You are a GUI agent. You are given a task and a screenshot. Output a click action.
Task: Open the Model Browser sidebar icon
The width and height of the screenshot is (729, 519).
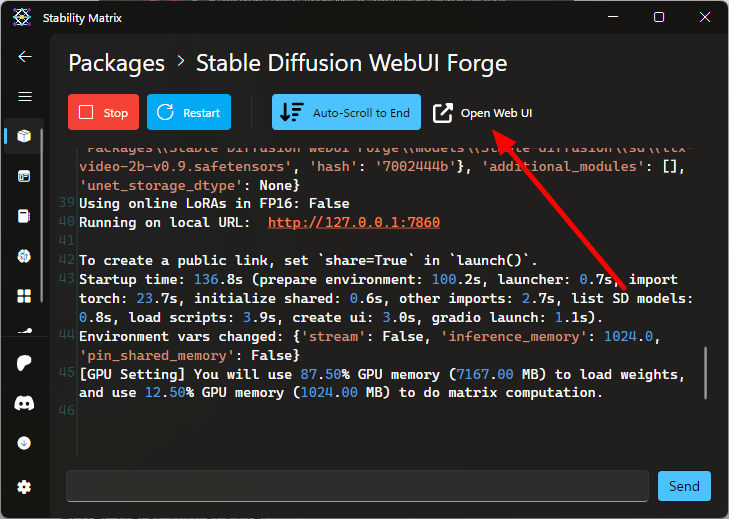pyautogui.click(x=24, y=256)
